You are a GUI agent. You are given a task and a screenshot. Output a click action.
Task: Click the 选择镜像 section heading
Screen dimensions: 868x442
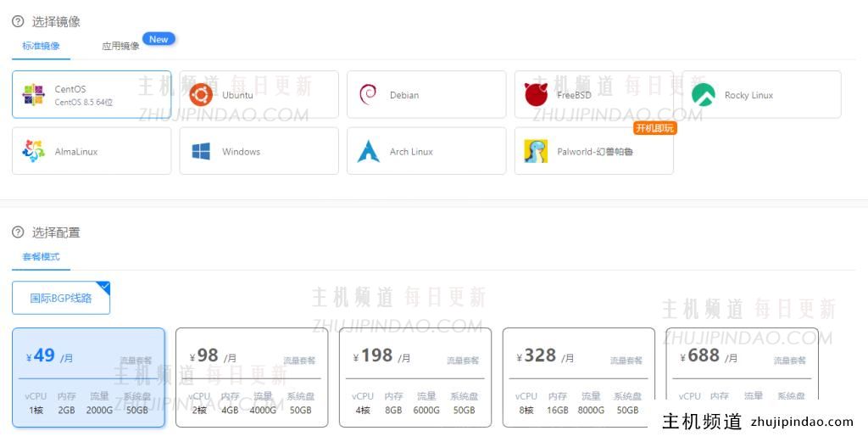(56, 21)
